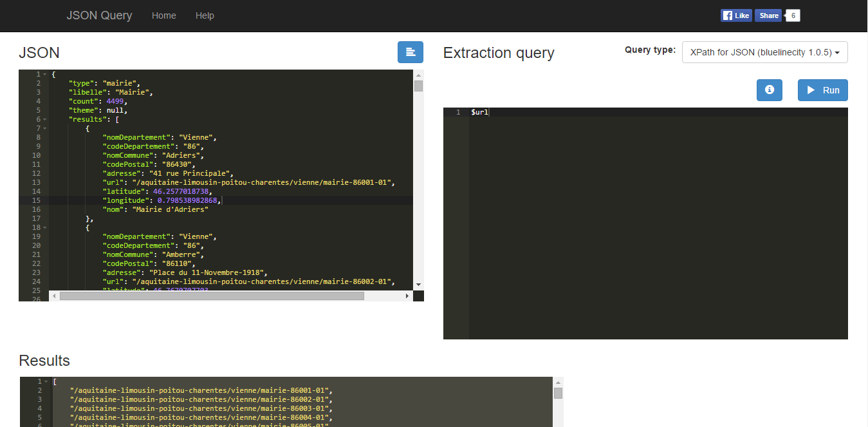868x427 pixels.
Task: Click the JSON editor scroll up arrow
Action: [x=418, y=75]
